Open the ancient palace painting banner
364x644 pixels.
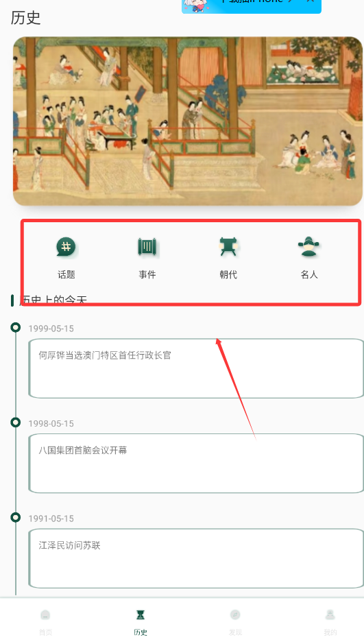click(188, 121)
